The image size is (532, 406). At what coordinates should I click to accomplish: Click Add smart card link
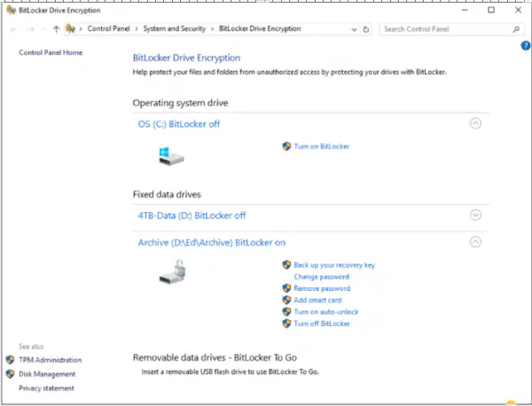tap(317, 300)
